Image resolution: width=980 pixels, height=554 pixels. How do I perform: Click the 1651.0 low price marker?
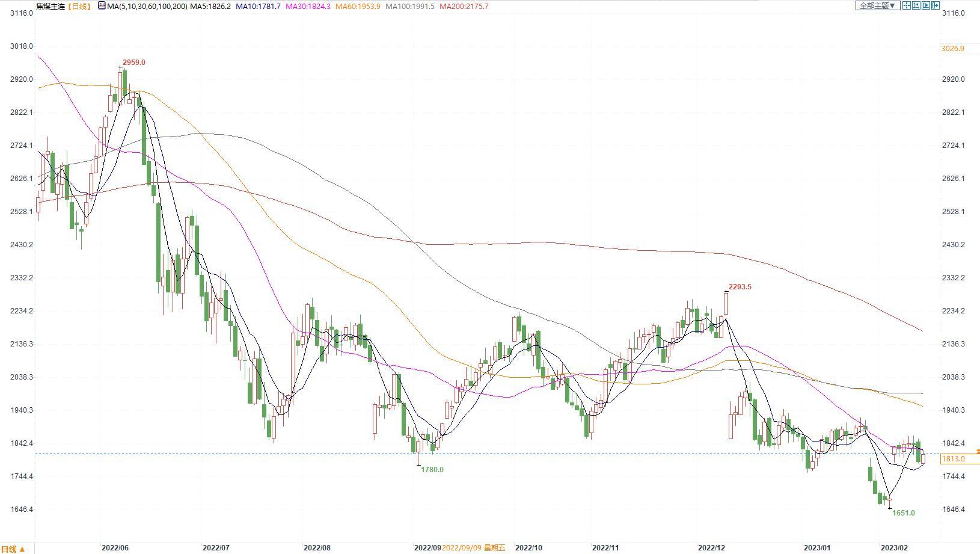coord(903,513)
